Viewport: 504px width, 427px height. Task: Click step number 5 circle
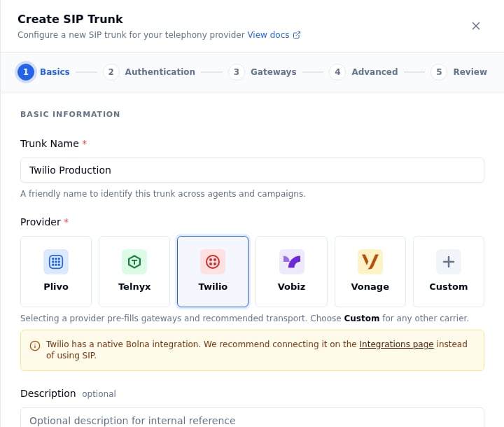click(439, 71)
